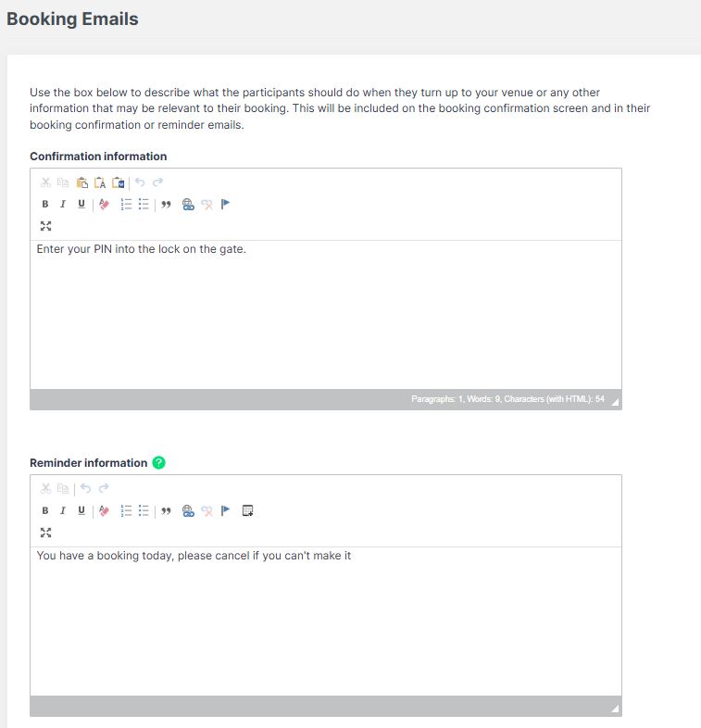Click Paste icon in Confirmation editor toolbar
This screenshot has width=701, height=728.
pyautogui.click(x=82, y=182)
